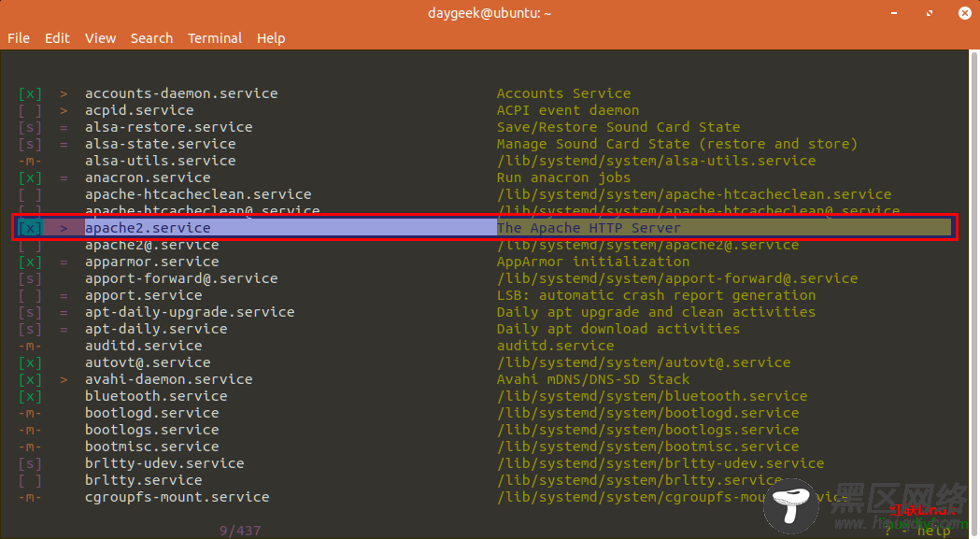Select the cgroupfs-mount.service name
The image size is (980, 539).
click(x=178, y=498)
